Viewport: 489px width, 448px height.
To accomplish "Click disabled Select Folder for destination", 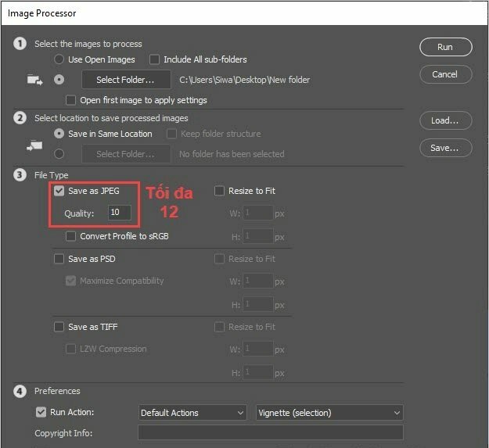I will pyautogui.click(x=126, y=154).
